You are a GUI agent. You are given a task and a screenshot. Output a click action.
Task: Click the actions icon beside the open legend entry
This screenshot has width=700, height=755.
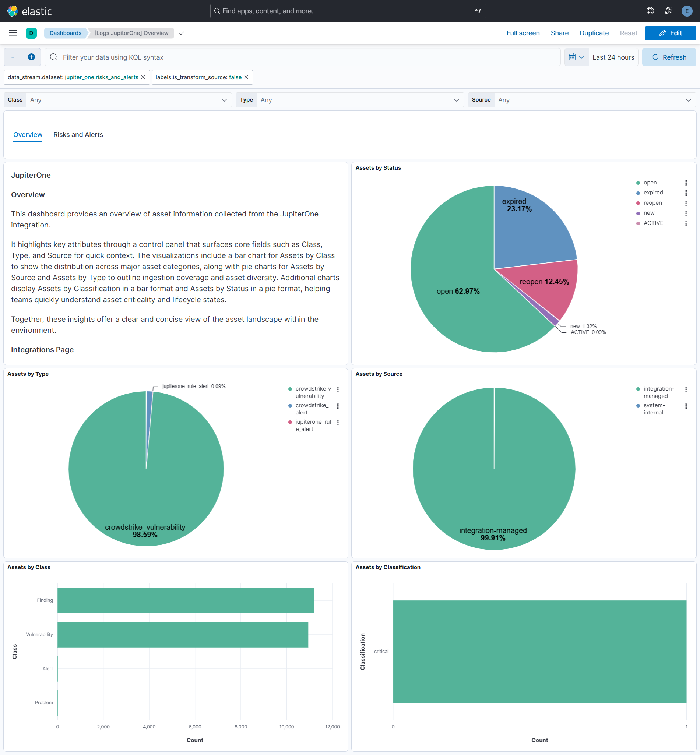point(687,183)
